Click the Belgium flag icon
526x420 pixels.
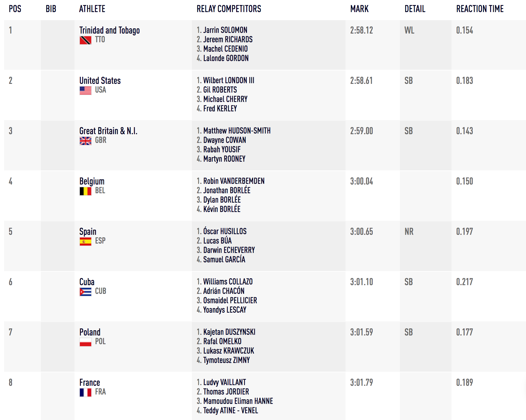pyautogui.click(x=85, y=191)
